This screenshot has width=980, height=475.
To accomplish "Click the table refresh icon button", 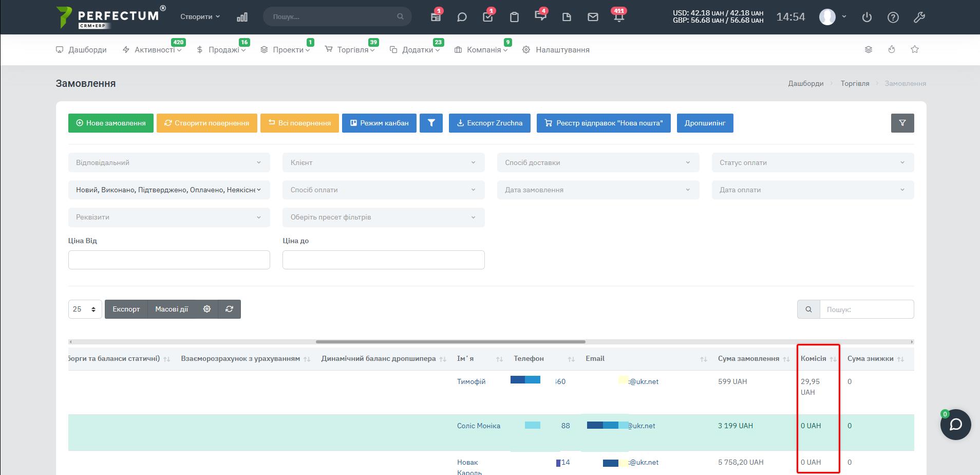I will click(230, 309).
